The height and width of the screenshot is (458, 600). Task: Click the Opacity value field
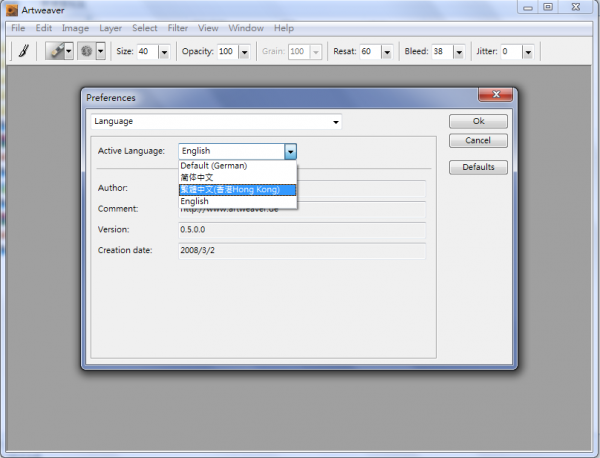pyautogui.click(x=228, y=51)
